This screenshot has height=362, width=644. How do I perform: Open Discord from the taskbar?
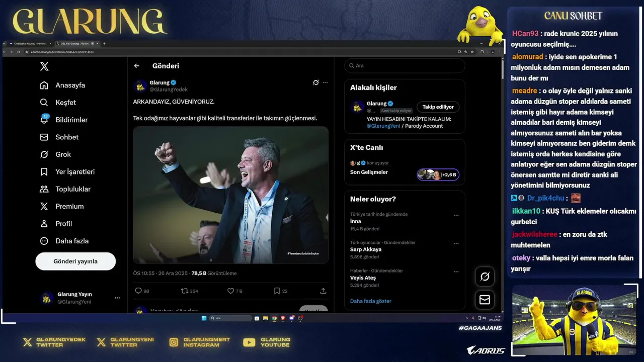point(292,318)
